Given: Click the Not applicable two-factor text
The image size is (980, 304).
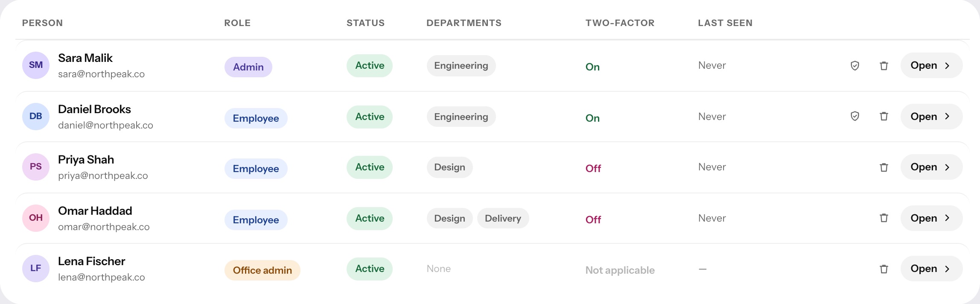Looking at the screenshot, I should click(620, 270).
